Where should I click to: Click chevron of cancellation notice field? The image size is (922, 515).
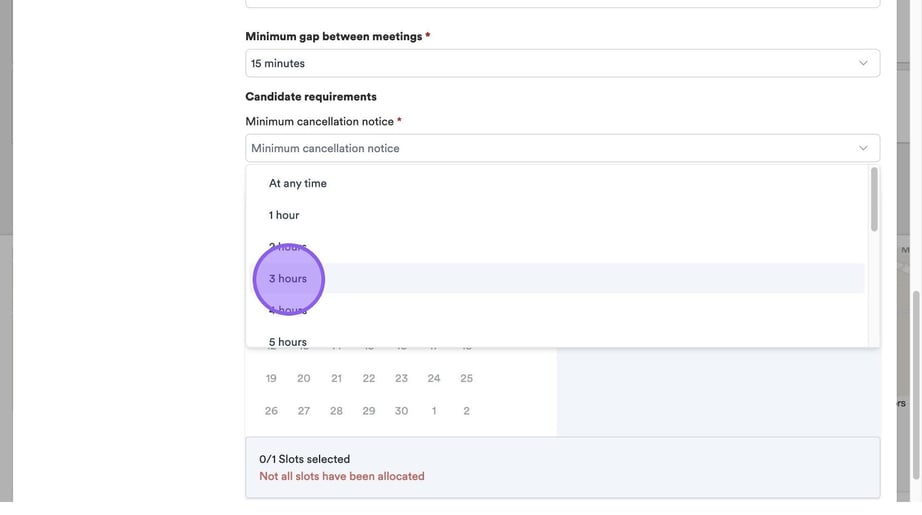[x=863, y=148]
